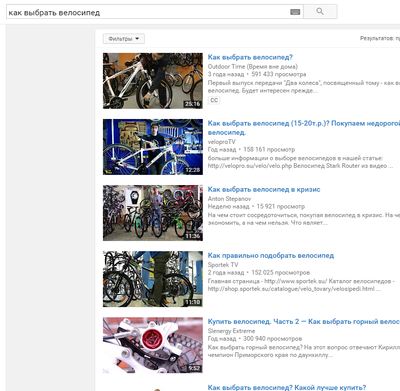Focus the search field 'как выбрать велосипед'
This screenshot has width=400, height=391.
click(x=154, y=12)
